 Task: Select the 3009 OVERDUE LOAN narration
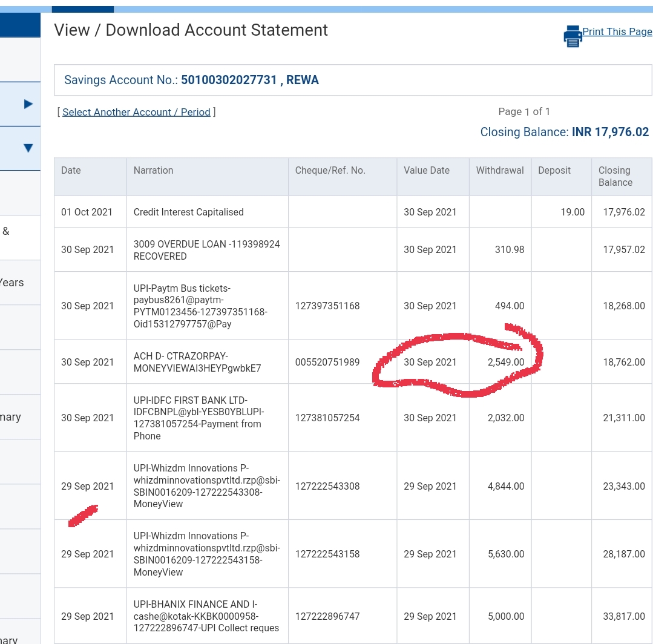[x=206, y=249]
